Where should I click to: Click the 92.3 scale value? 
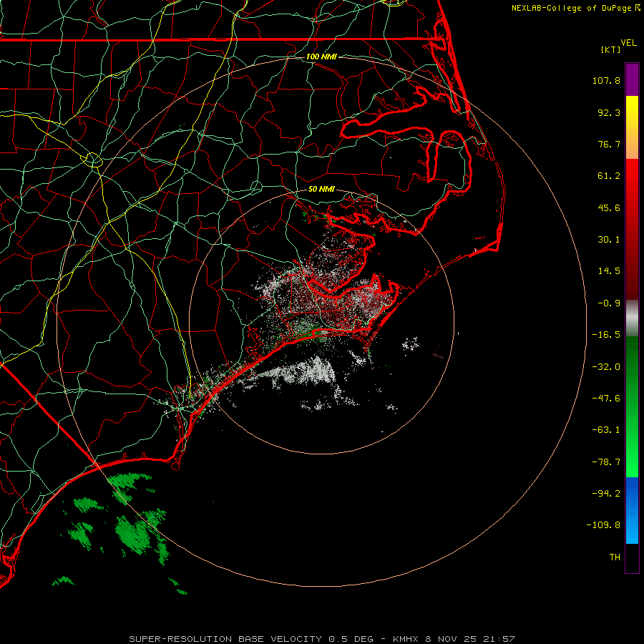click(609, 112)
